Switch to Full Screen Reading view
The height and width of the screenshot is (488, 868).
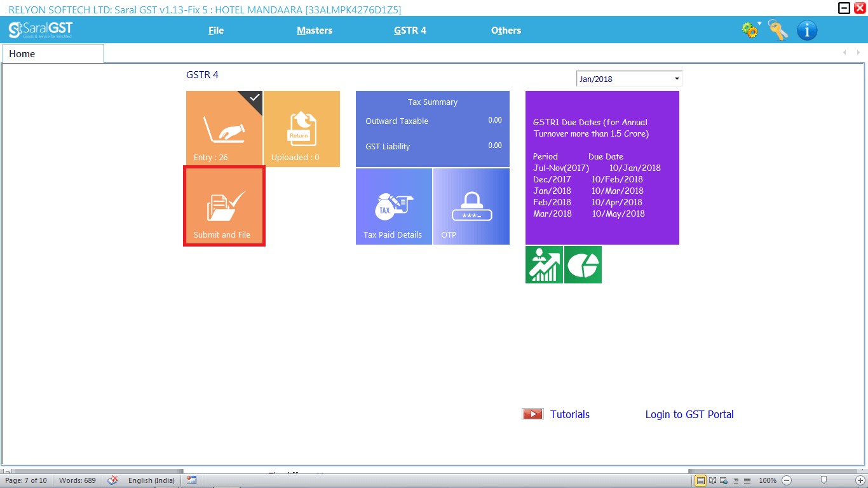[712, 480]
